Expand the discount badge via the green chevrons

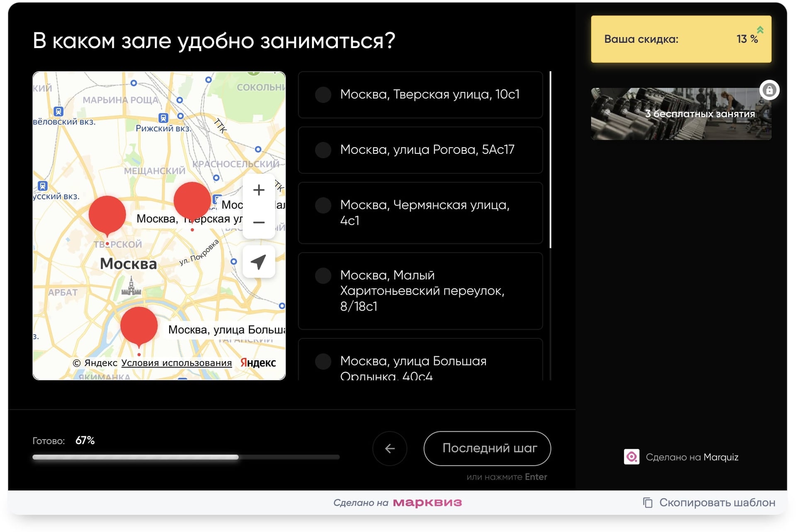point(760,29)
